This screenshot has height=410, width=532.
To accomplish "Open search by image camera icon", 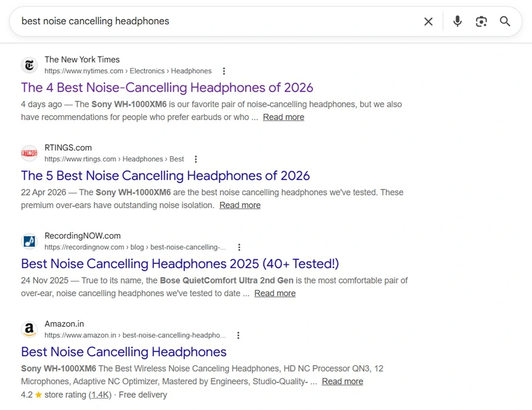I will 481,21.
